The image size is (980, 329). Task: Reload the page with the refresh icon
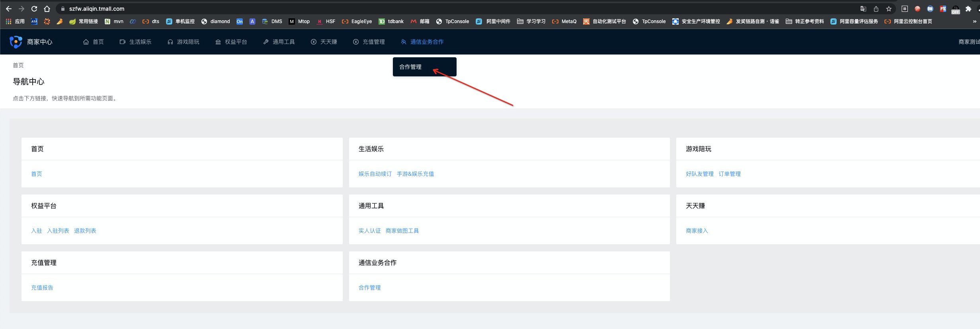coord(34,9)
